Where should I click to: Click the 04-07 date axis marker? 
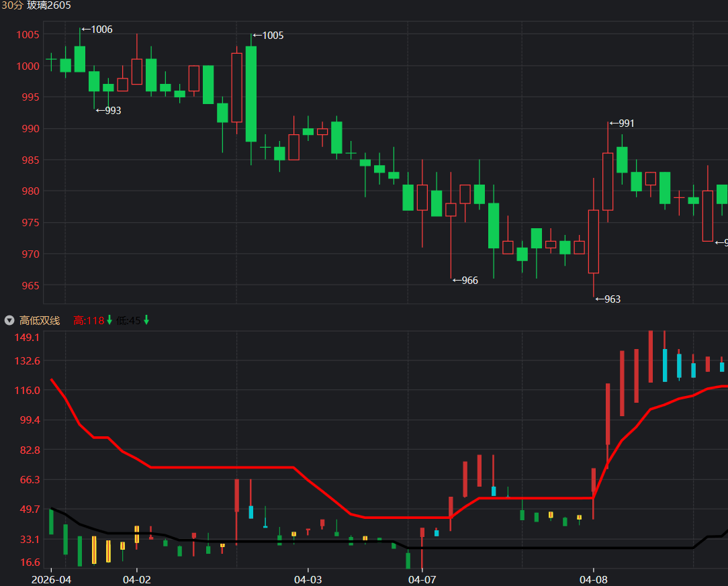tap(422, 579)
